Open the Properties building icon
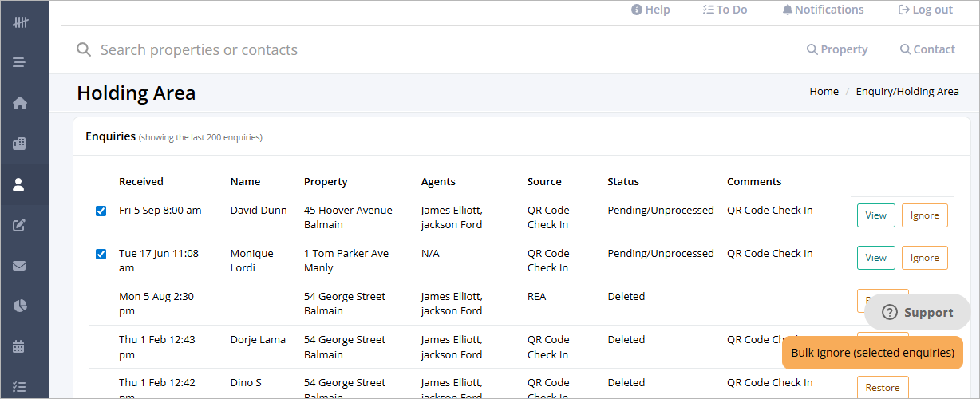 [x=20, y=144]
